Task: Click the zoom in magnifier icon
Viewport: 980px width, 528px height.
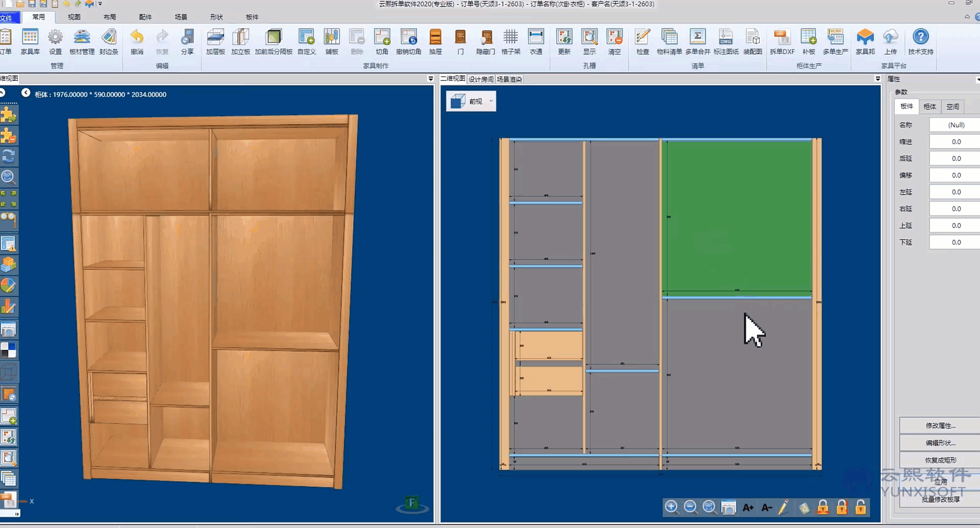Action: (x=671, y=507)
